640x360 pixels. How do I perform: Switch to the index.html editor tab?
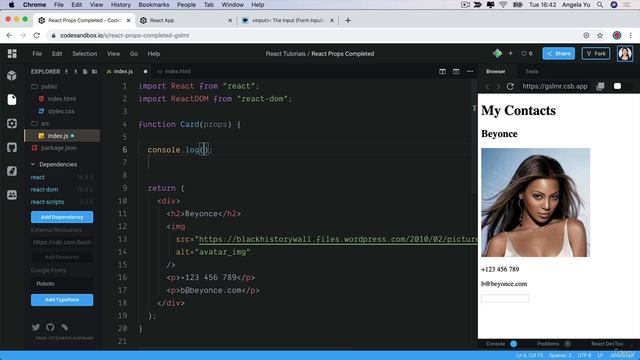[174, 71]
